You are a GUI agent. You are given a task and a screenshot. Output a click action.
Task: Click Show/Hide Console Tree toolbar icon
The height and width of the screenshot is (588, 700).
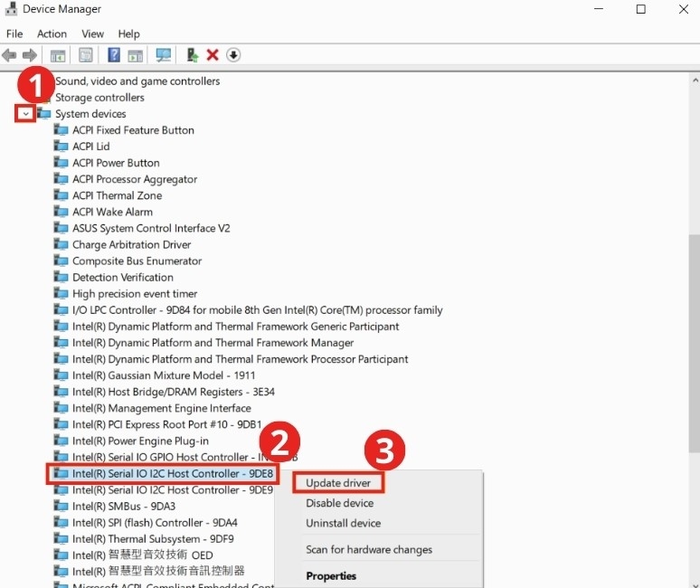click(58, 55)
